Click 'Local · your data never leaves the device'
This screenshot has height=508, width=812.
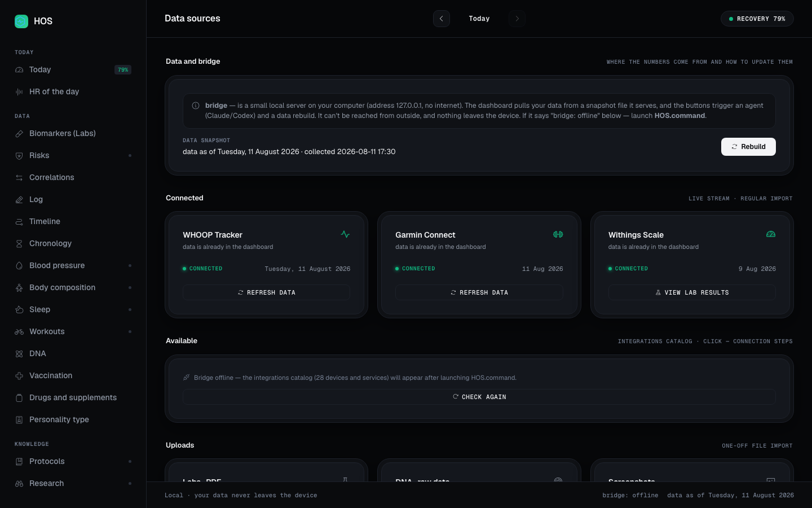pos(241,495)
